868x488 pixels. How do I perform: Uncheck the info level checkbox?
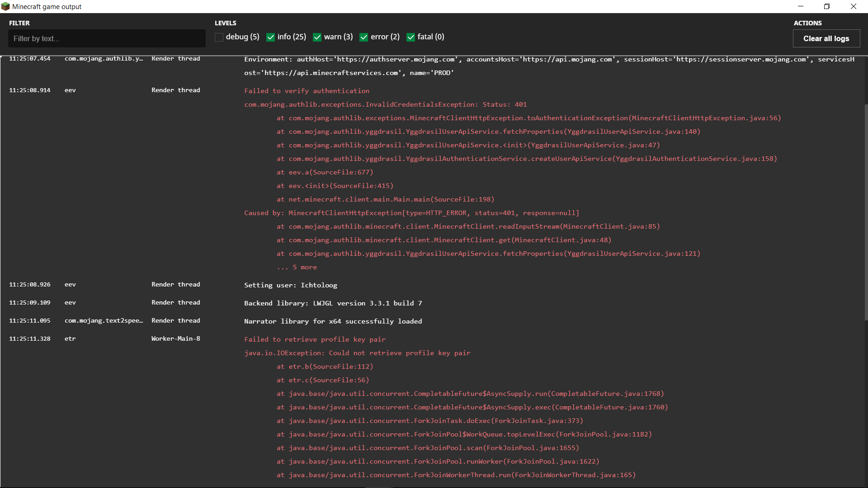pyautogui.click(x=271, y=37)
